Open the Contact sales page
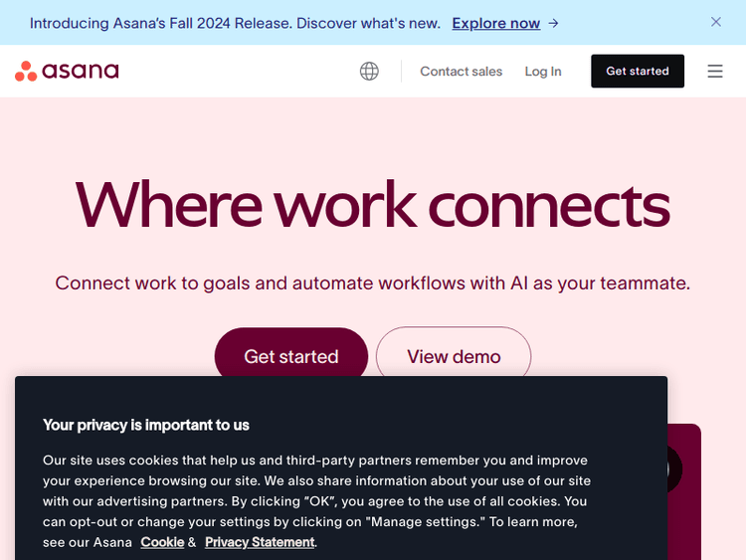This screenshot has height=560, width=746. [x=461, y=72]
